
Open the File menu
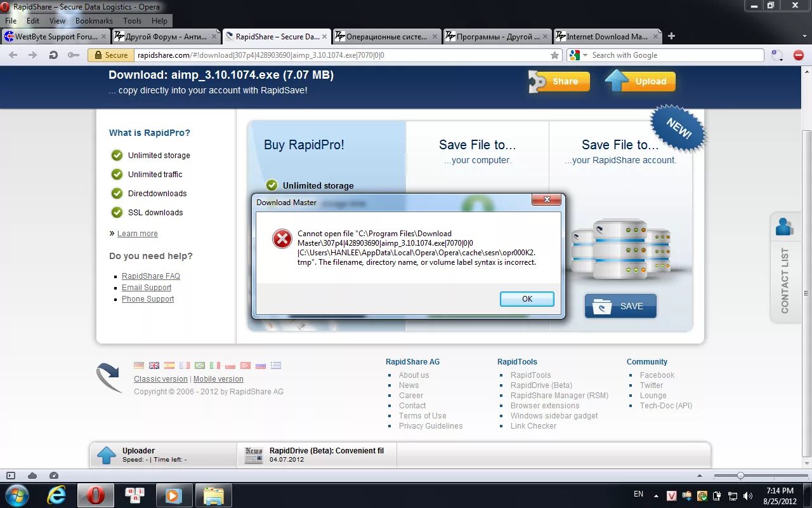[11, 21]
